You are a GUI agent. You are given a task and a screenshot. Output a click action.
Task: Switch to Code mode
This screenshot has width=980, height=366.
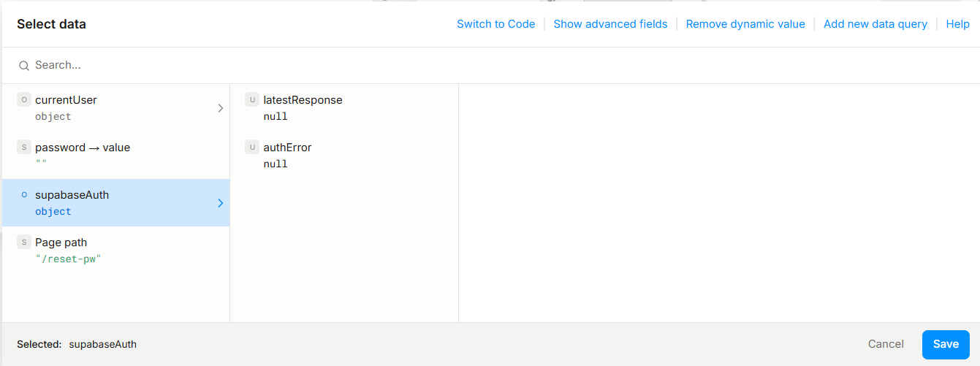[495, 24]
